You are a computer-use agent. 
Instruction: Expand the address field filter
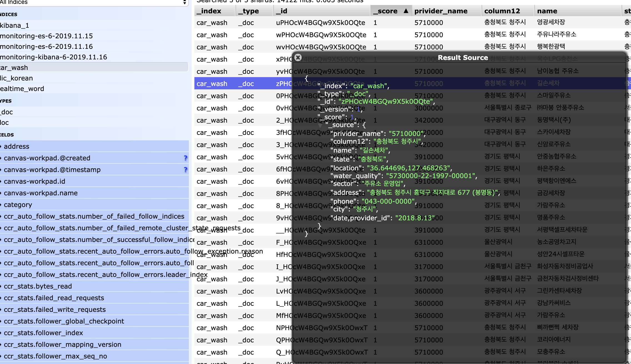[16, 146]
